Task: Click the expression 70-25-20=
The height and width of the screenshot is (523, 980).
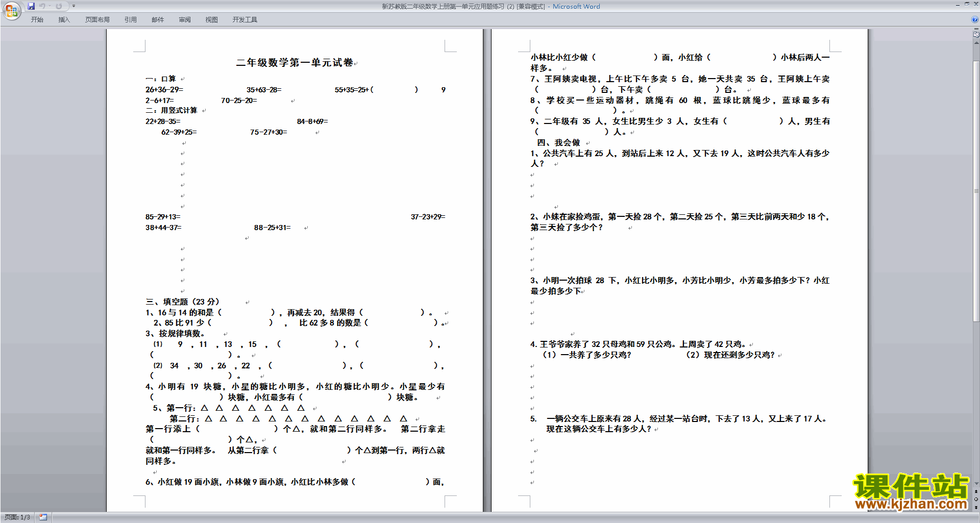Action: pyautogui.click(x=239, y=101)
